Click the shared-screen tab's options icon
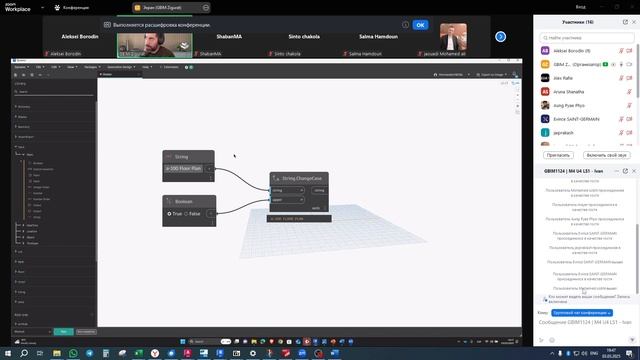Screen dimensions: 640x360 206,7
